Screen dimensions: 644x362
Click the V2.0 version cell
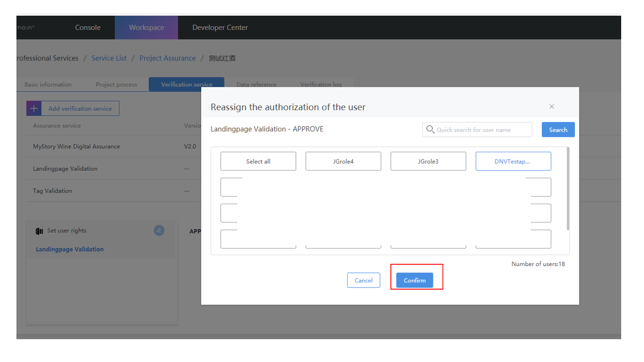190,146
